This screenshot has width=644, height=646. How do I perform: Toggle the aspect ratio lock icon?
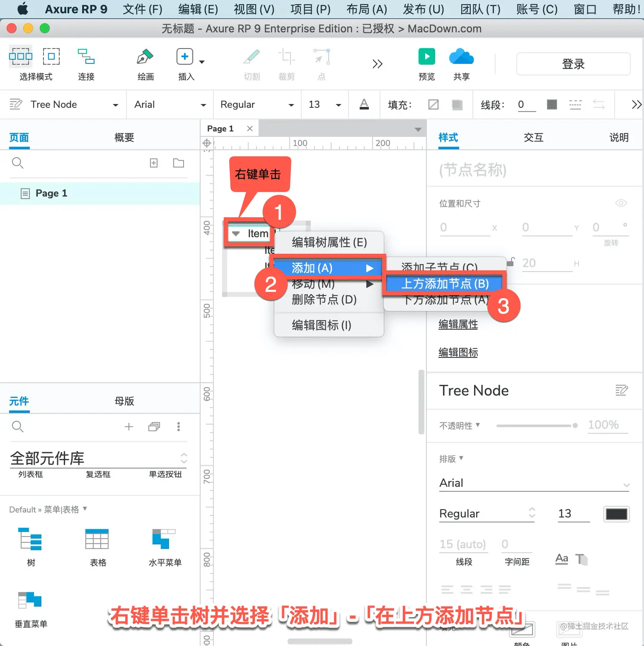(510, 262)
